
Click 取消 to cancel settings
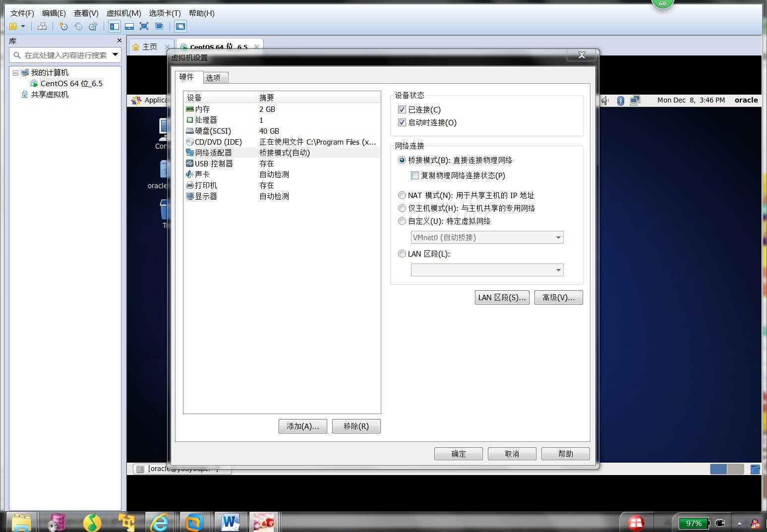pos(512,454)
